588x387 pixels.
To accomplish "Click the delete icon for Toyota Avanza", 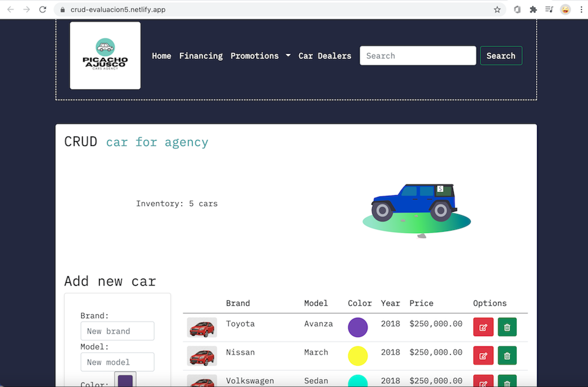I will pyautogui.click(x=507, y=327).
